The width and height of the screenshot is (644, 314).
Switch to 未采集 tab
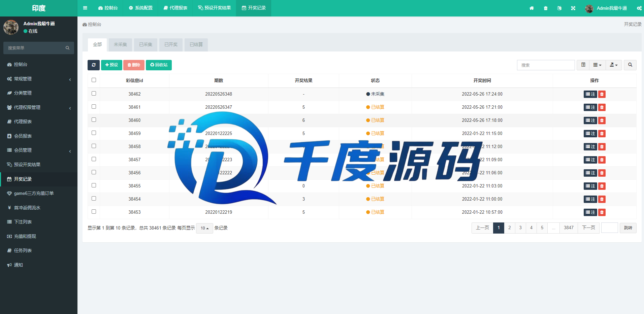tap(120, 45)
